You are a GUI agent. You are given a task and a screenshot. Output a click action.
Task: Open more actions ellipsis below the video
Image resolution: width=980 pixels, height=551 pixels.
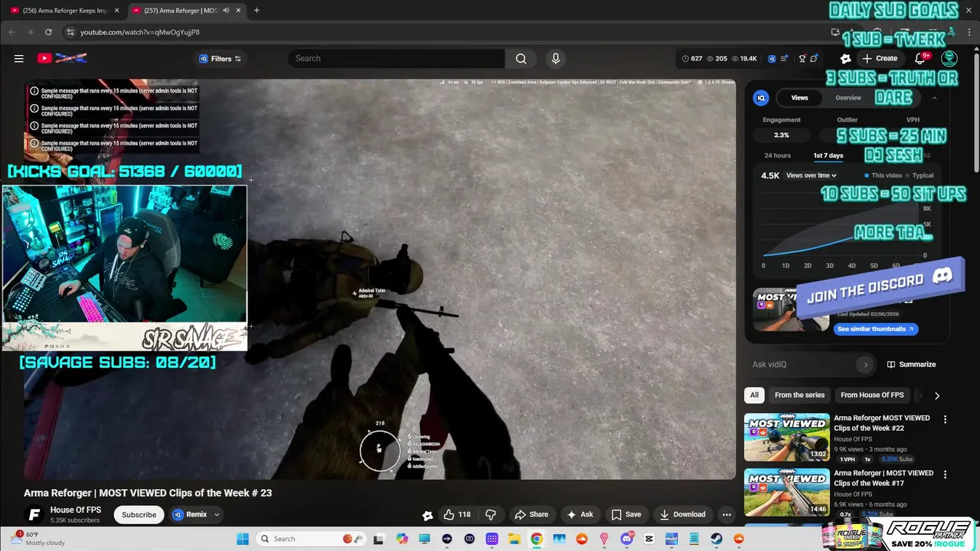[727, 514]
